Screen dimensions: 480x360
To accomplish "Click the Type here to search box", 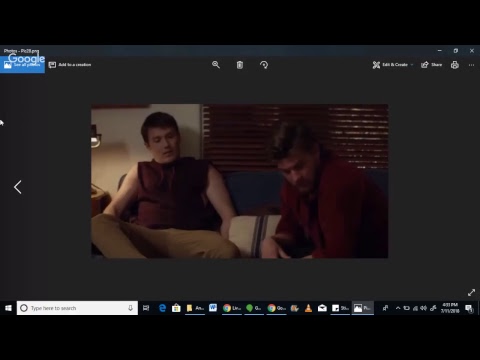I will pyautogui.click(x=77, y=308).
